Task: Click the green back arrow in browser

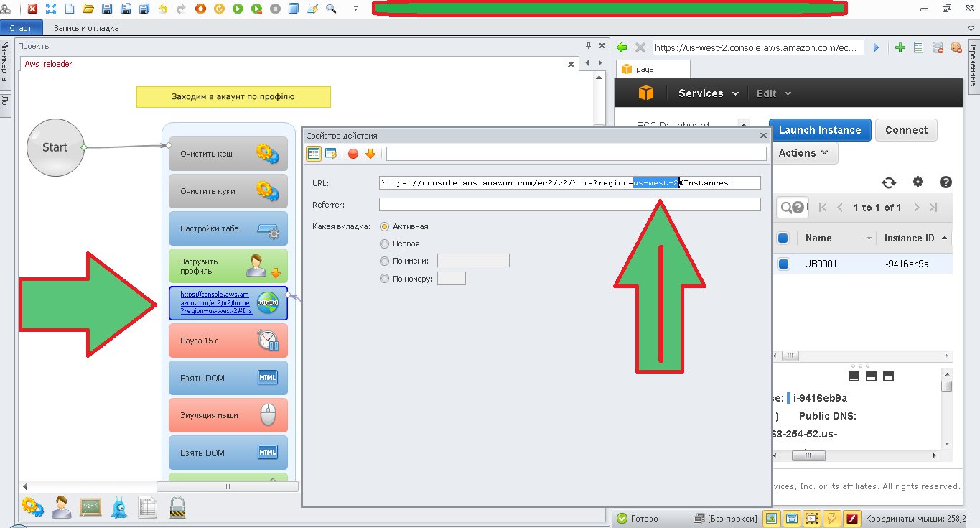Action: pos(622,47)
